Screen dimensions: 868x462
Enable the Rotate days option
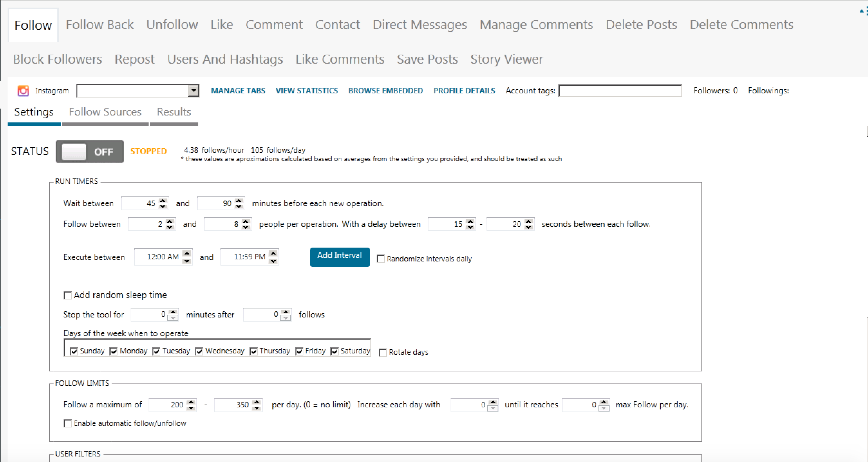[383, 352]
